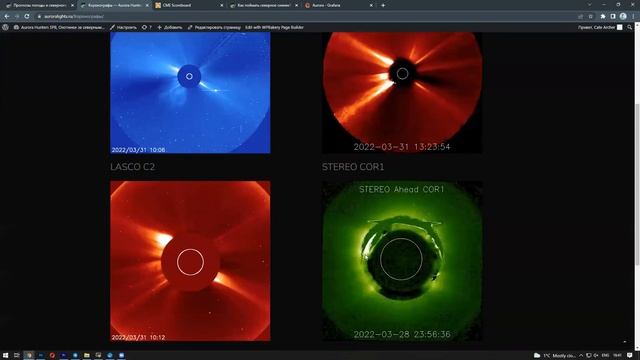Reload the page with refresh icon
The width and height of the screenshot is (640, 360).
coord(27,16)
